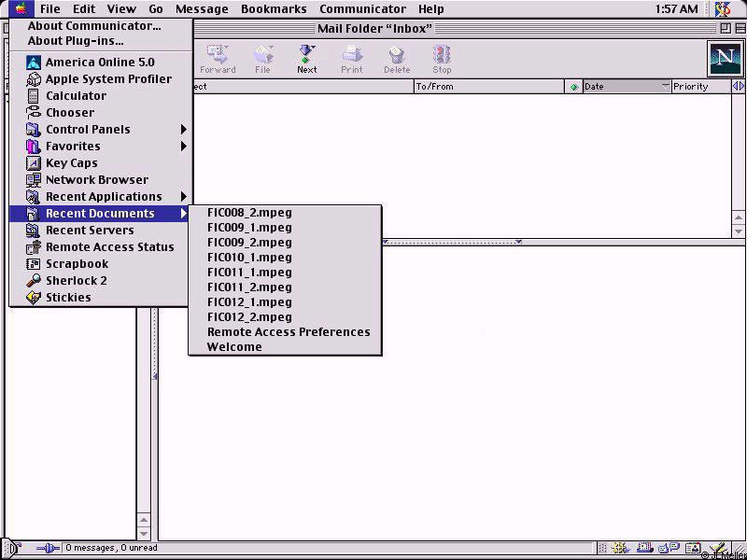Choose Remote Access Preferences from submenu
The height and width of the screenshot is (560, 747).
(289, 332)
